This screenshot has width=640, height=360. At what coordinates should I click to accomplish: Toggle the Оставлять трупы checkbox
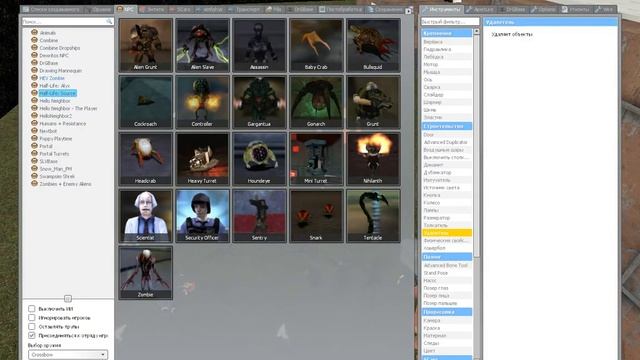tap(31, 327)
